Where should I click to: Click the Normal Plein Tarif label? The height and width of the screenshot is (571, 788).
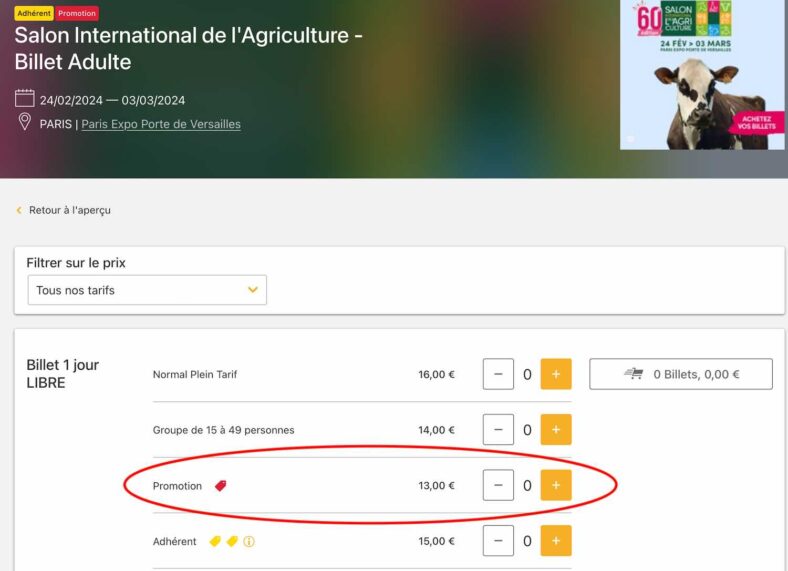(x=195, y=374)
